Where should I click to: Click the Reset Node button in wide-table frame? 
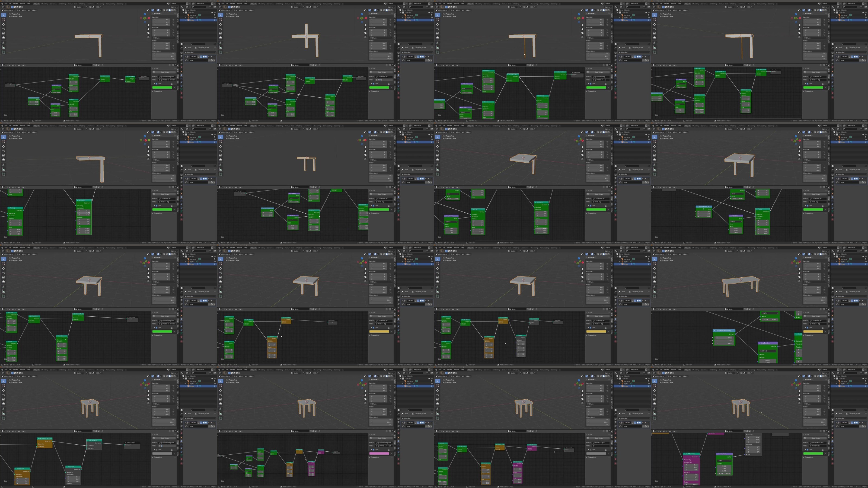(815, 316)
